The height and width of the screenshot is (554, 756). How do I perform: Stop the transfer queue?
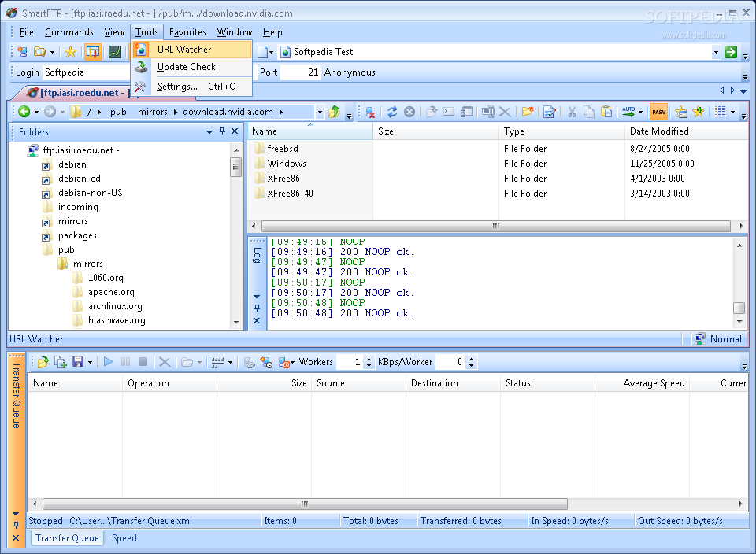pyautogui.click(x=143, y=362)
